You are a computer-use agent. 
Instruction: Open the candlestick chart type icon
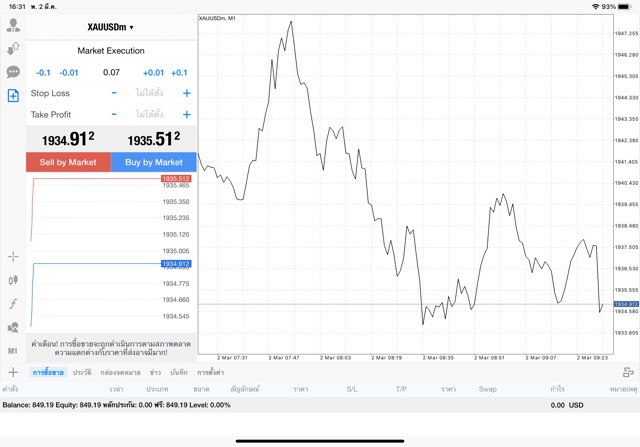pyautogui.click(x=13, y=281)
